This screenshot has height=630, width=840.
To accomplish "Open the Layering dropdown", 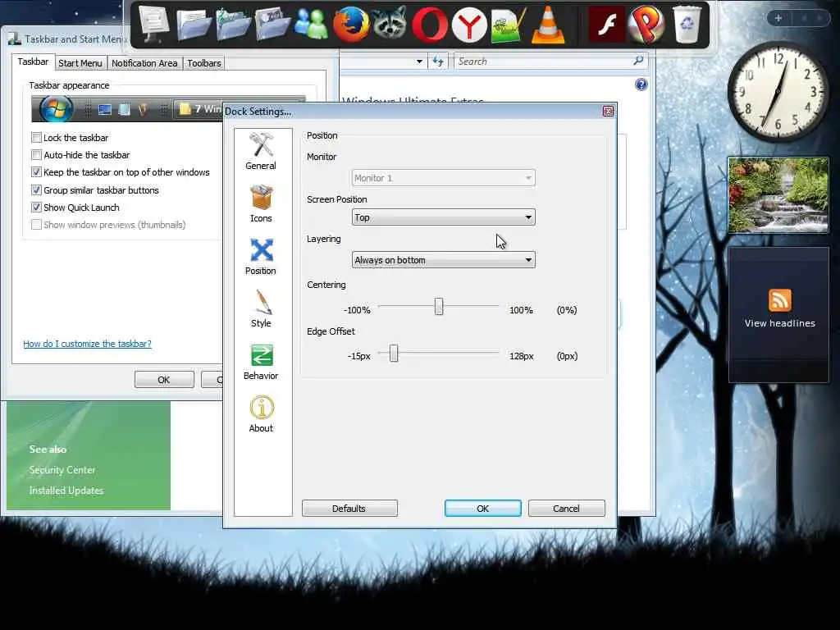I will (443, 260).
